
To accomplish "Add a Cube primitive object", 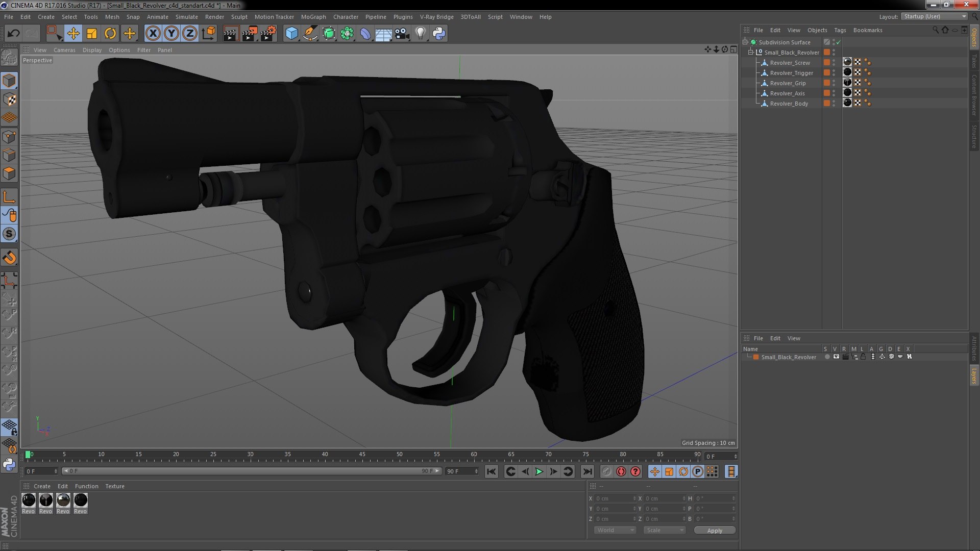I will point(291,34).
